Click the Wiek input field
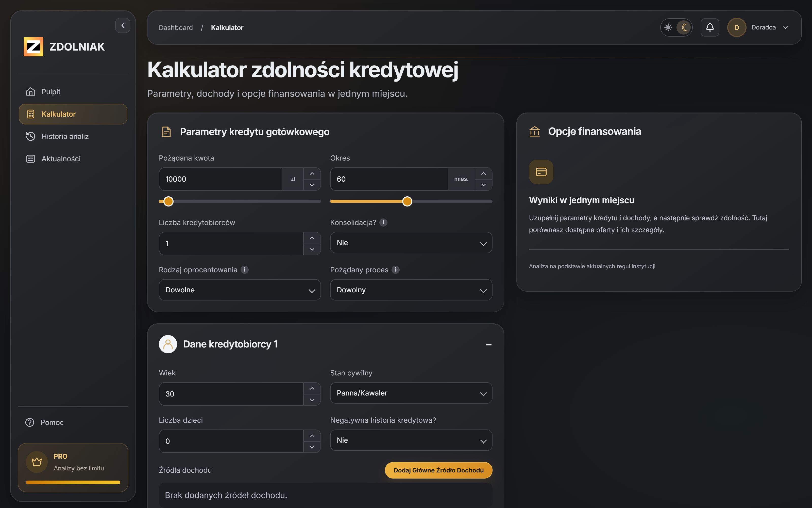 tap(231, 394)
